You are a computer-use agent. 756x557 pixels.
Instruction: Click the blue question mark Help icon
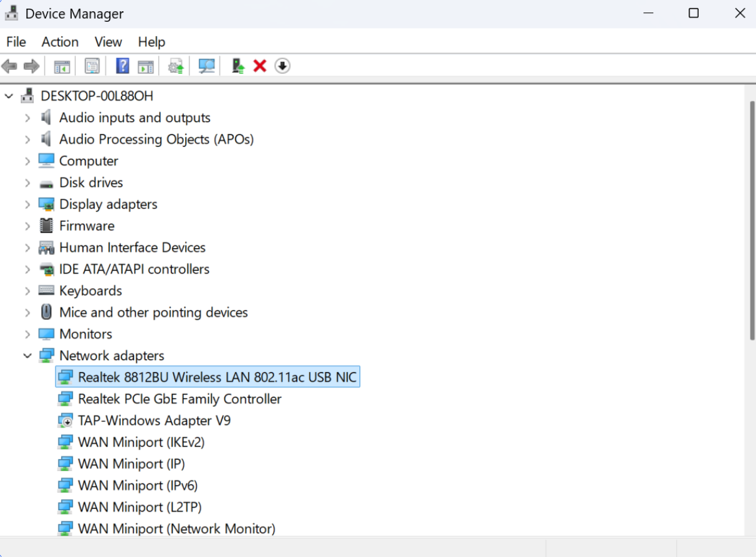click(123, 66)
